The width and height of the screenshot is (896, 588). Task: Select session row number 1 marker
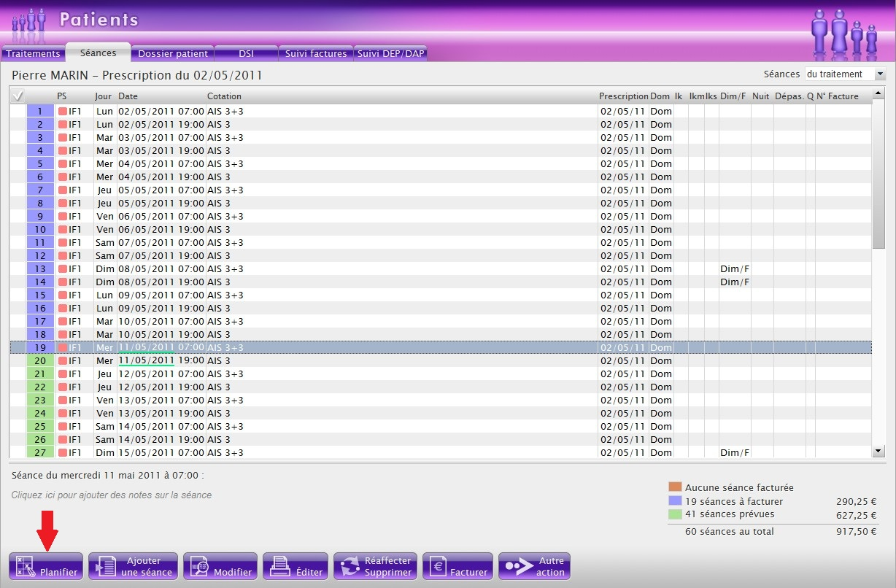click(x=40, y=111)
